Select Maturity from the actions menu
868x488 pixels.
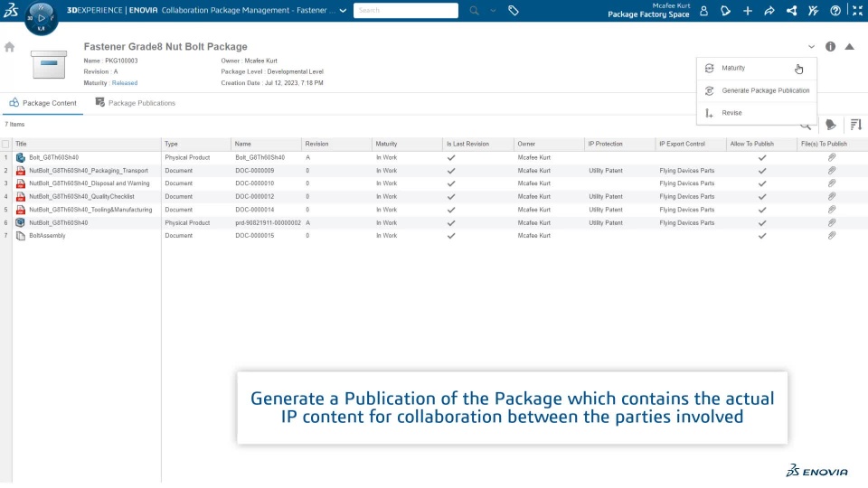tap(756, 68)
